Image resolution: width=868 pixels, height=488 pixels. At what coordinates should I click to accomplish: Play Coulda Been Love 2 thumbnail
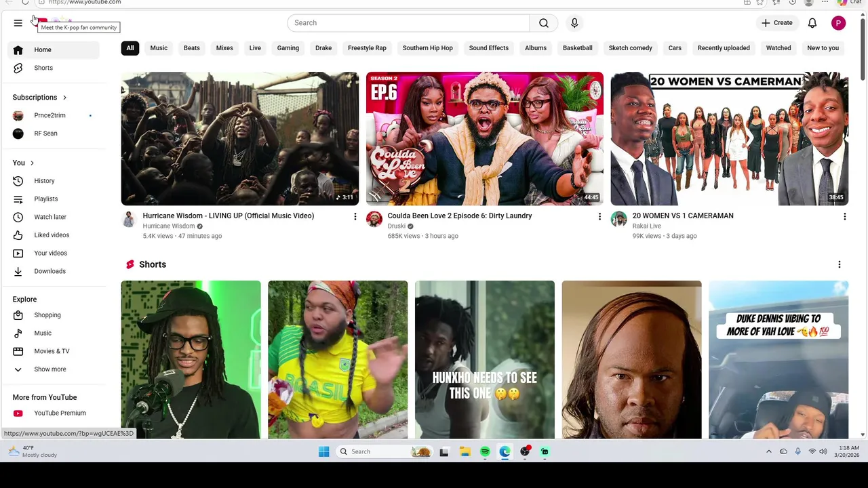(x=485, y=139)
